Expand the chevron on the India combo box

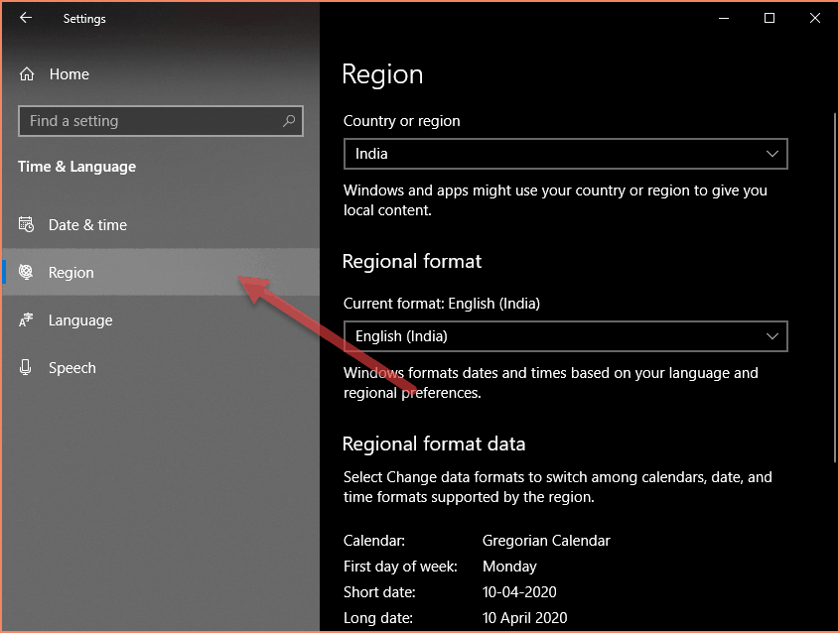(772, 154)
